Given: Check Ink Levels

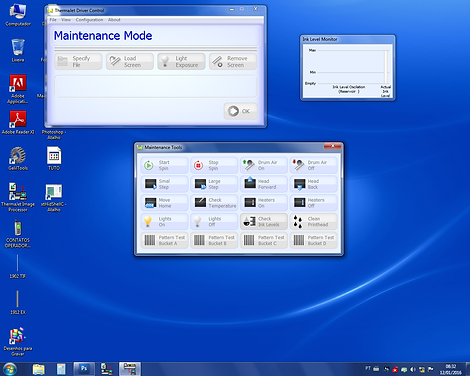Looking at the screenshot, I should [x=263, y=222].
